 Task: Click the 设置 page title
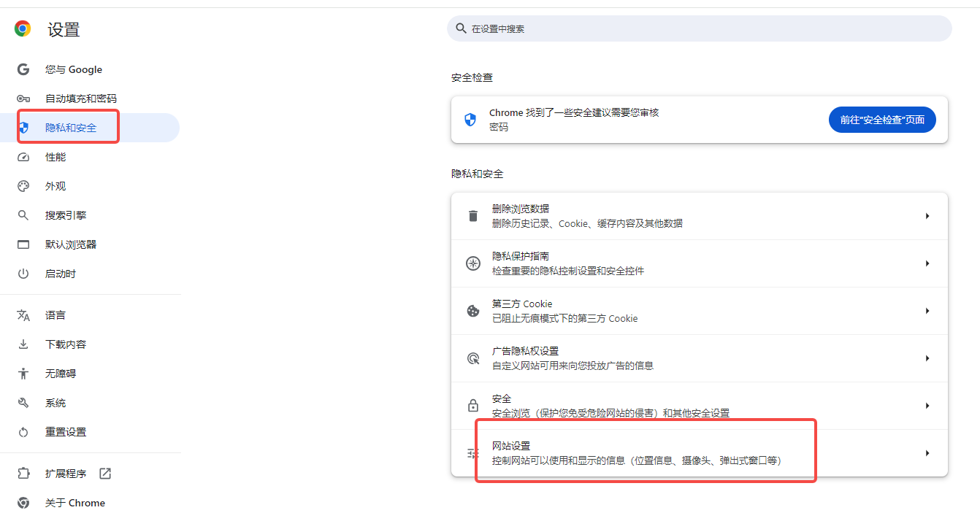(x=64, y=29)
